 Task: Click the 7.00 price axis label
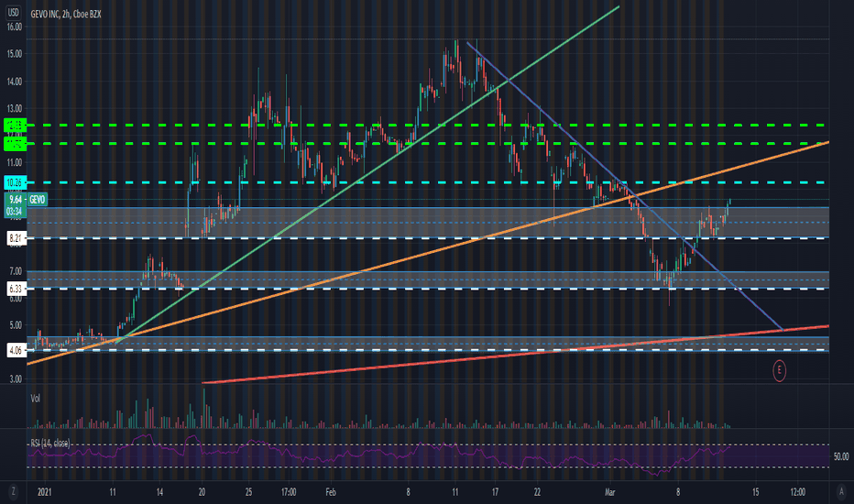pos(16,271)
